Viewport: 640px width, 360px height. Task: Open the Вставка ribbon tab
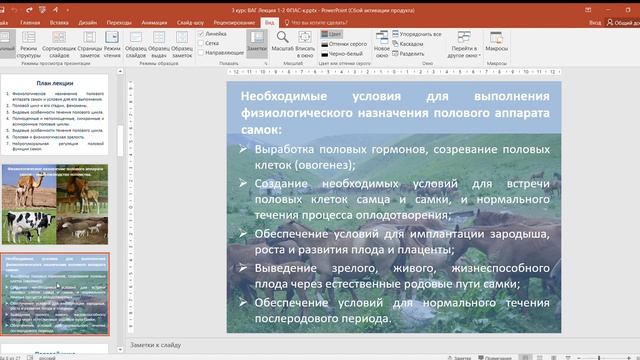point(59,23)
